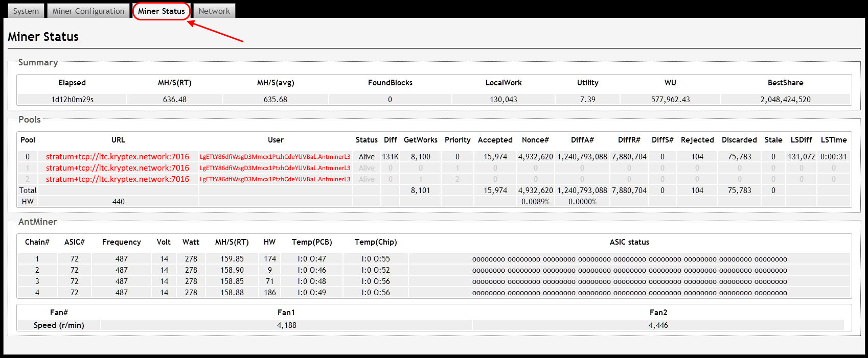
Task: Click Chain 1 ASIC status string
Action: 629,259
